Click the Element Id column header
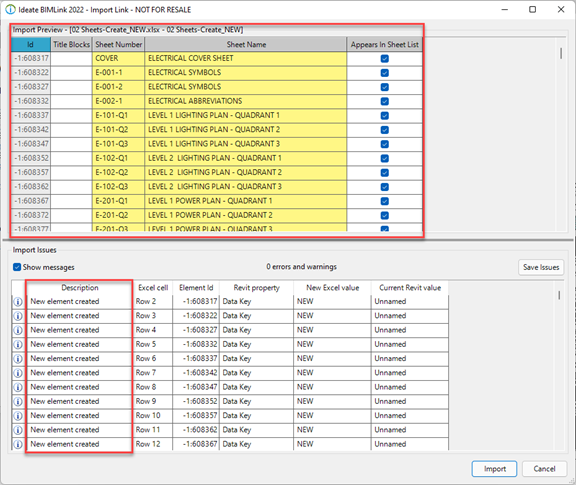This screenshot has width=576, height=485. 196,288
